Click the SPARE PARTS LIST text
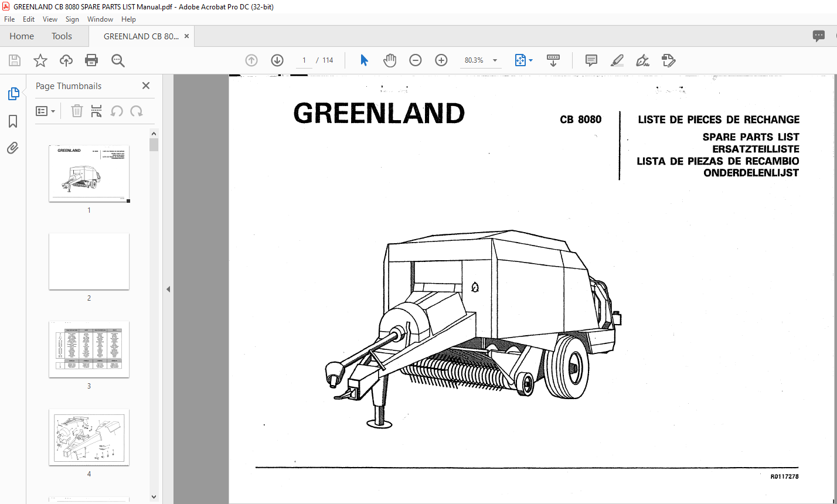Screen dimensions: 837x504 click(751, 137)
